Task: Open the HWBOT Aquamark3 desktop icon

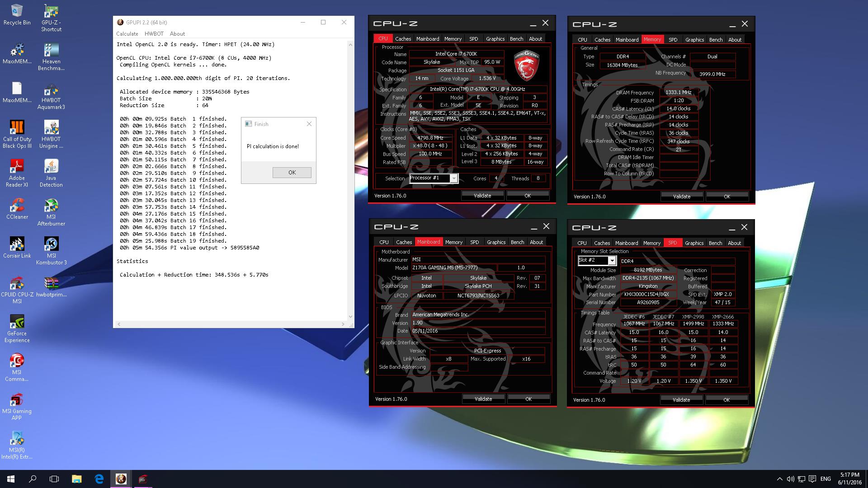Action: coord(51,96)
